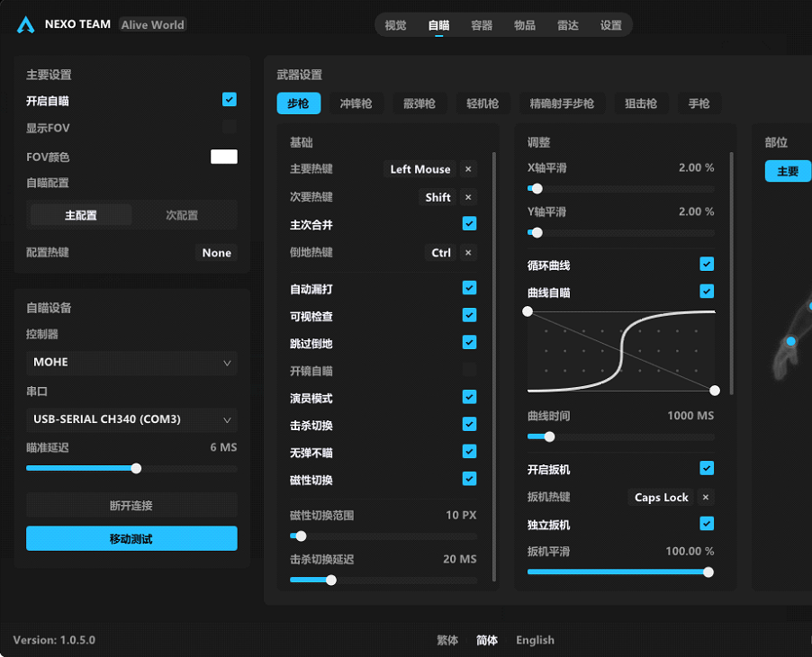Viewport: 812px width, 657px height.
Task: Open the 配置热键 None selector
Action: (216, 253)
